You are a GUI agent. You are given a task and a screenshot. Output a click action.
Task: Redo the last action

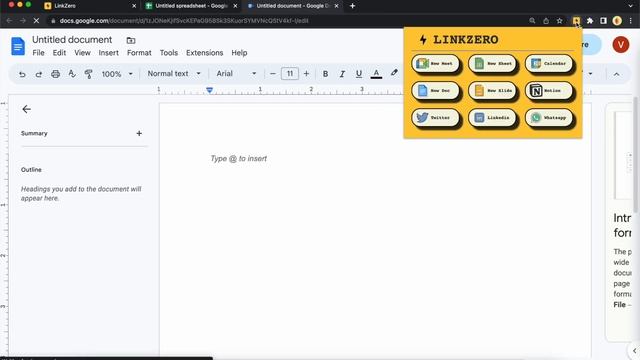pyautogui.click(x=39, y=74)
